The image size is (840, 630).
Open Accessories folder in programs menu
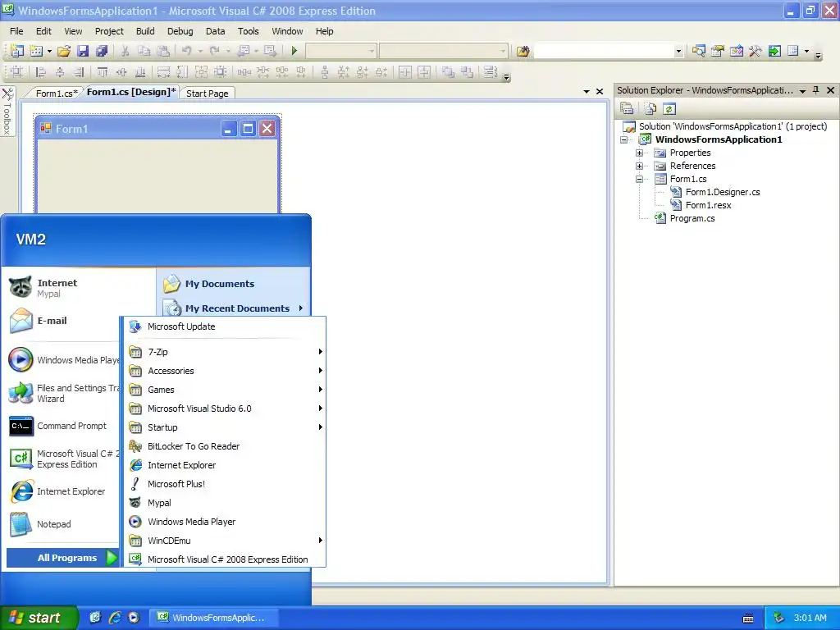pyautogui.click(x=225, y=371)
